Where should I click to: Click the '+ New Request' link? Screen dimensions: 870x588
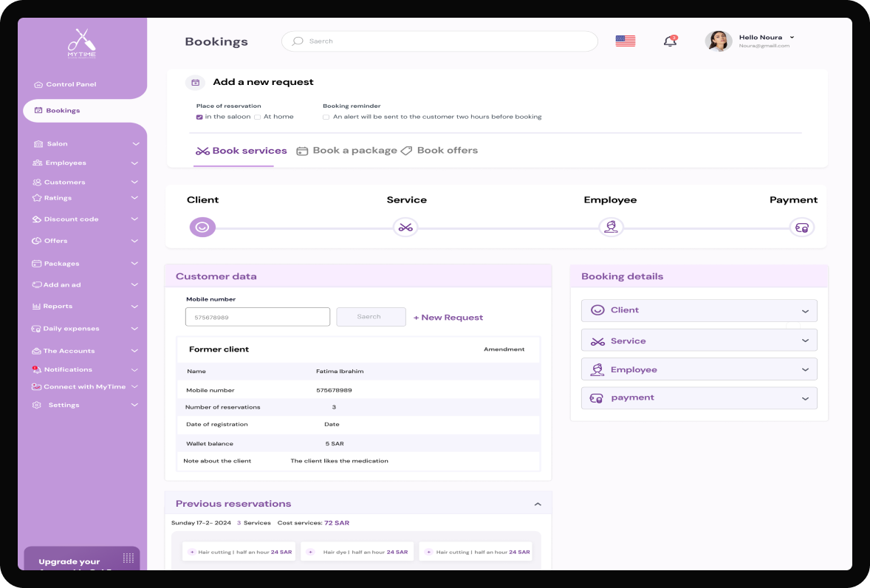point(448,318)
